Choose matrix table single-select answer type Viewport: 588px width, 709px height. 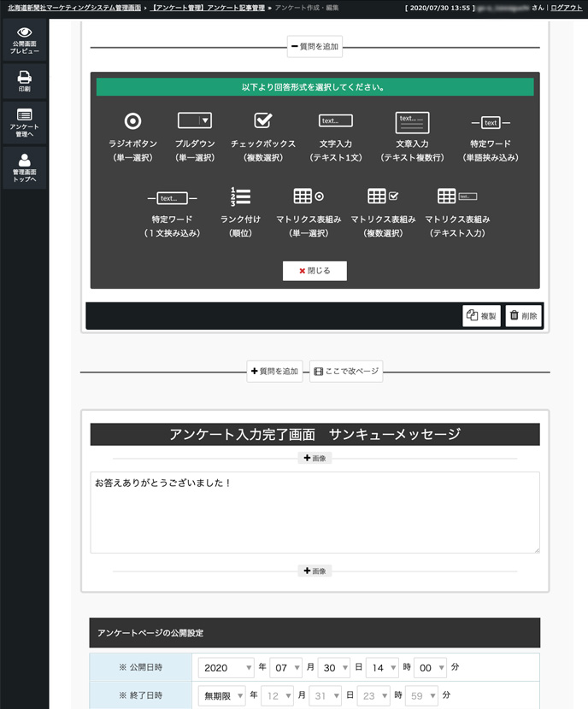[309, 196]
